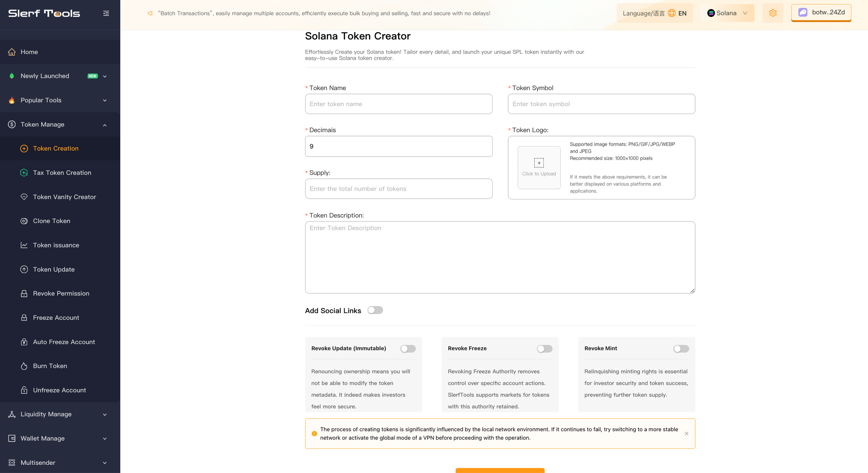Click the sidebar collapse menu icon

coord(106,13)
